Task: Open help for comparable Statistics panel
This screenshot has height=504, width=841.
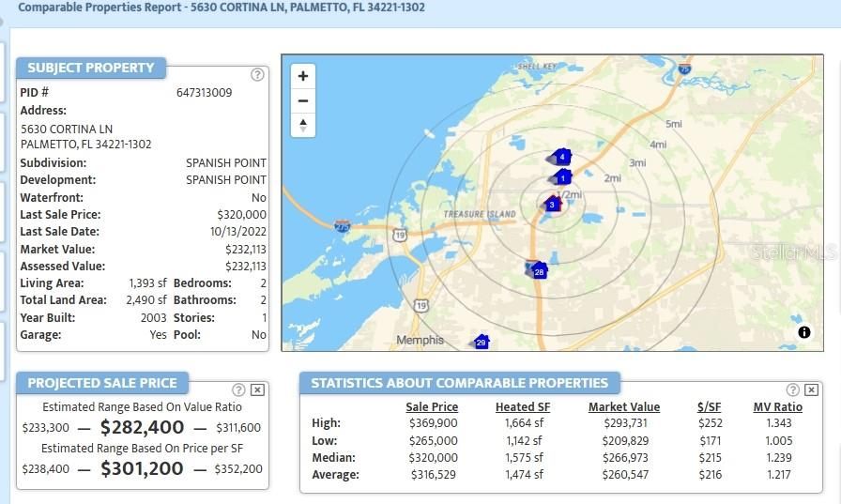Action: (x=793, y=389)
